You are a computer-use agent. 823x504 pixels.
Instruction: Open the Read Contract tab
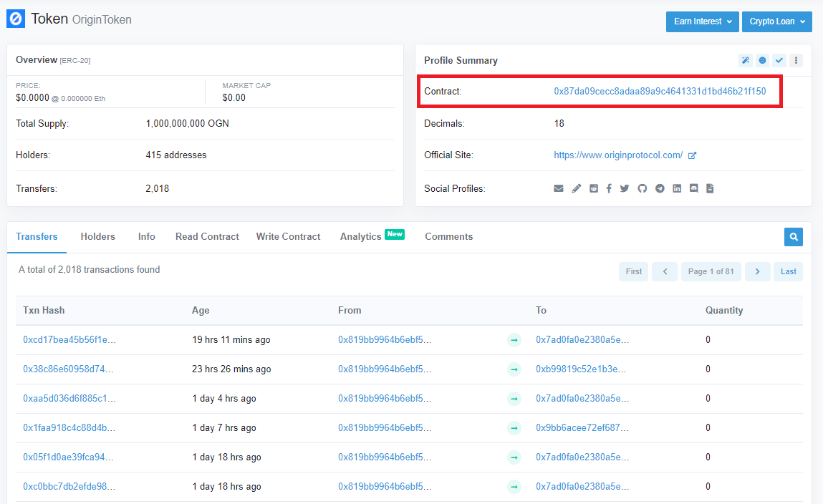207,236
